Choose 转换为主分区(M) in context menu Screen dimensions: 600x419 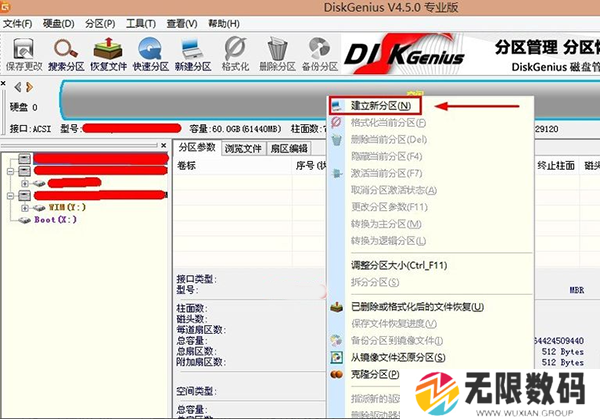pyautogui.click(x=386, y=224)
